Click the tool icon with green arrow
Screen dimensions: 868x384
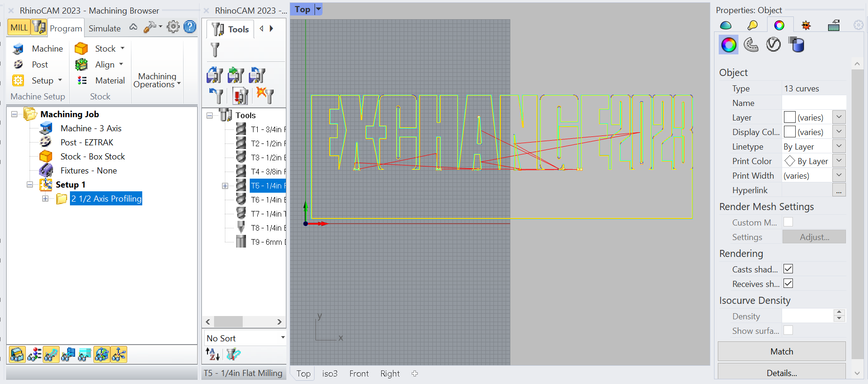236,75
